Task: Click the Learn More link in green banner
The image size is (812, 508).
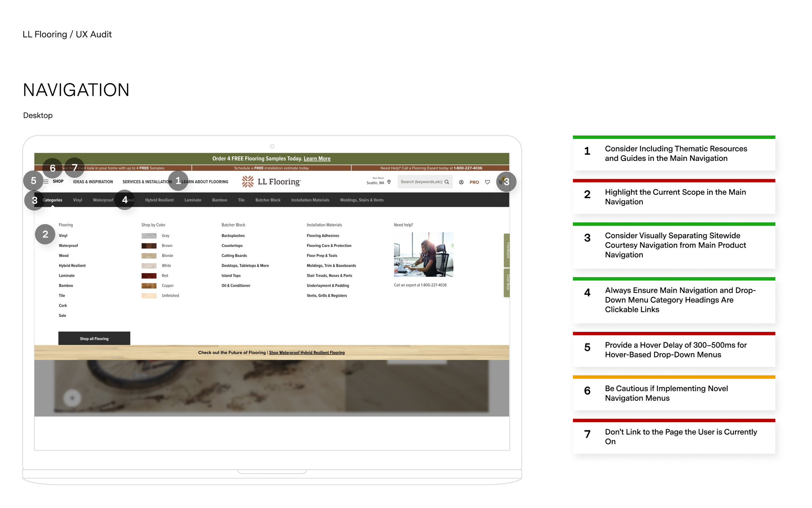Action: pyautogui.click(x=317, y=159)
